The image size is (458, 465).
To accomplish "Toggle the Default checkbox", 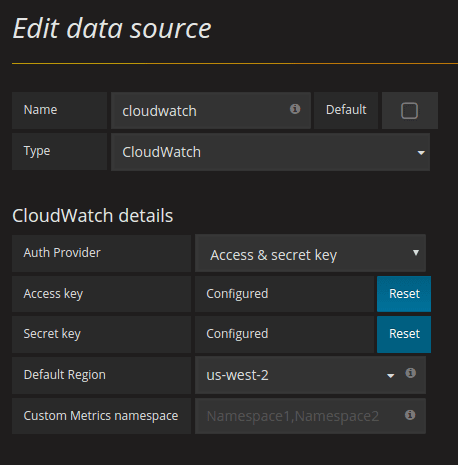I will [x=409, y=111].
